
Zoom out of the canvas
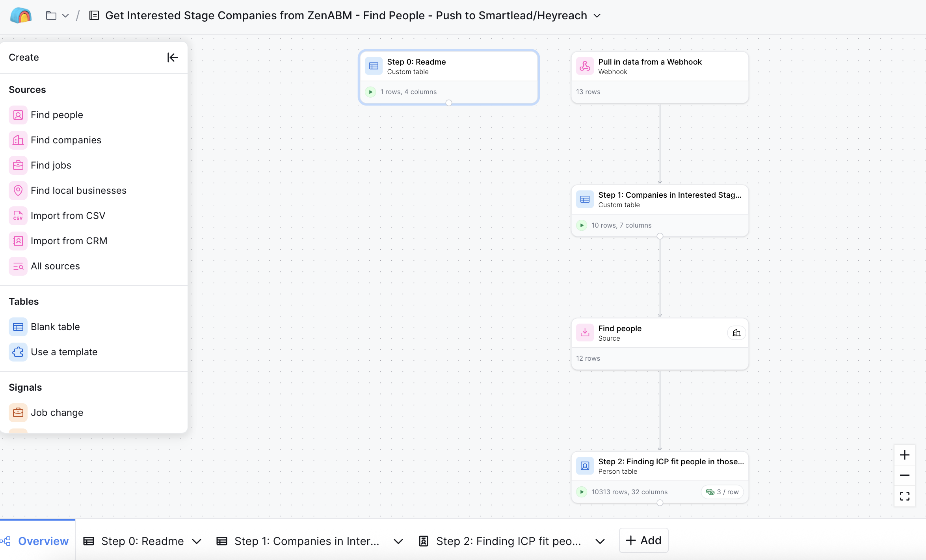[x=904, y=475]
